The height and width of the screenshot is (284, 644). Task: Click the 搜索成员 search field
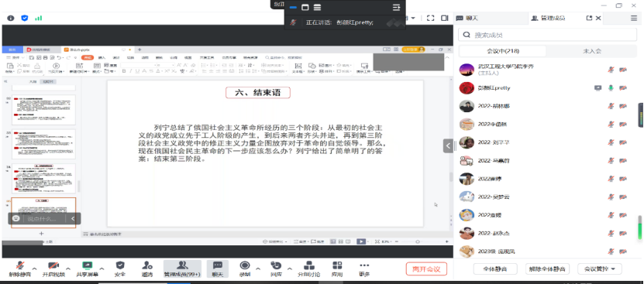(x=547, y=35)
